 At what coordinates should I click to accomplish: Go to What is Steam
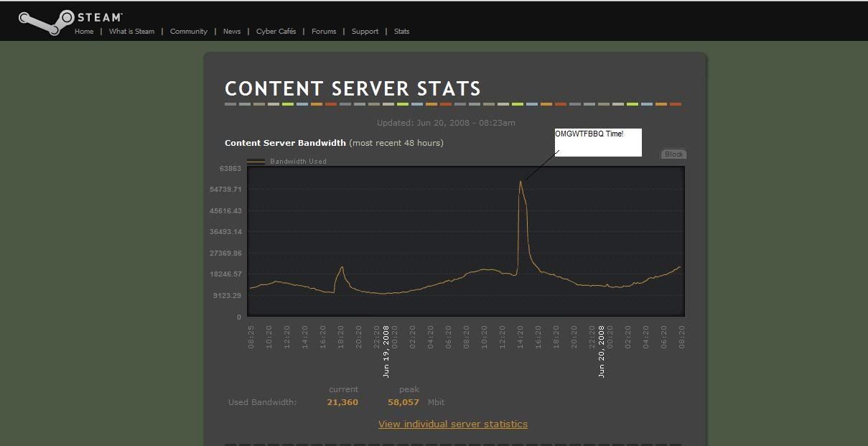pos(131,32)
